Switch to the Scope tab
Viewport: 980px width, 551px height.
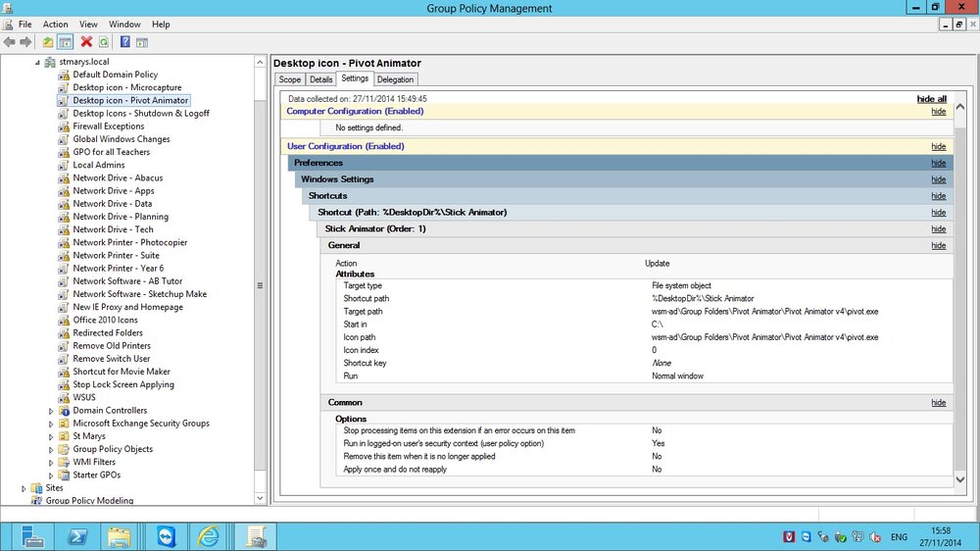(x=290, y=79)
